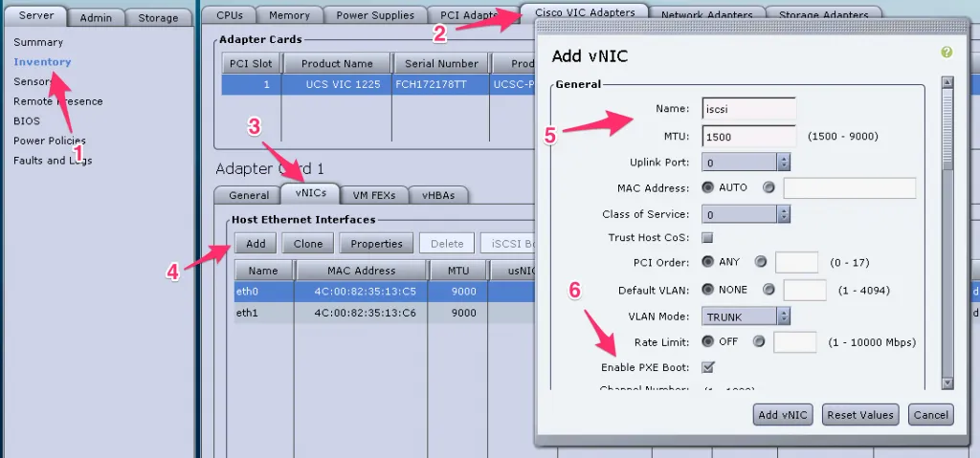Viewport: 980px width, 458px height.
Task: Switch to the Admin tab
Action: click(96, 18)
